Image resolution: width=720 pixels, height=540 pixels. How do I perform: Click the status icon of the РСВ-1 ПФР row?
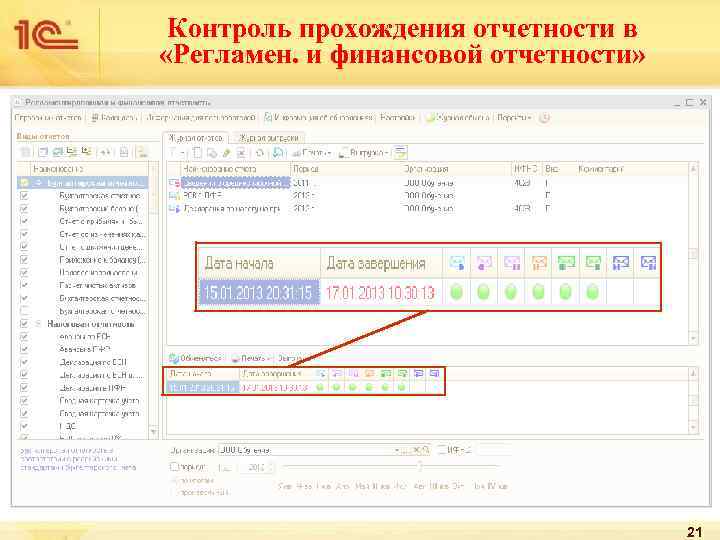[174, 196]
